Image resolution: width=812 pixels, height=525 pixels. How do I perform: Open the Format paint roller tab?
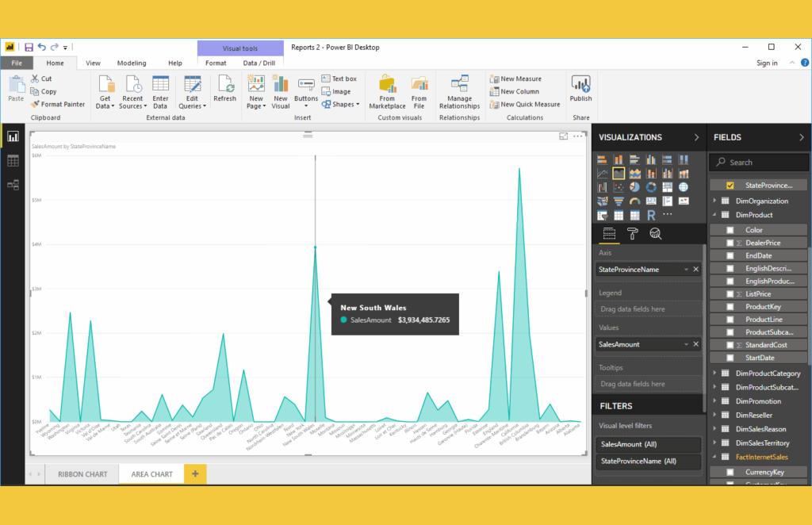[x=632, y=234]
